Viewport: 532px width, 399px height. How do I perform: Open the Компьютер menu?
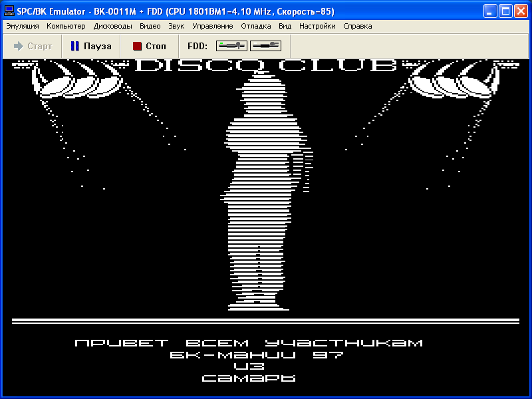[x=66, y=26]
